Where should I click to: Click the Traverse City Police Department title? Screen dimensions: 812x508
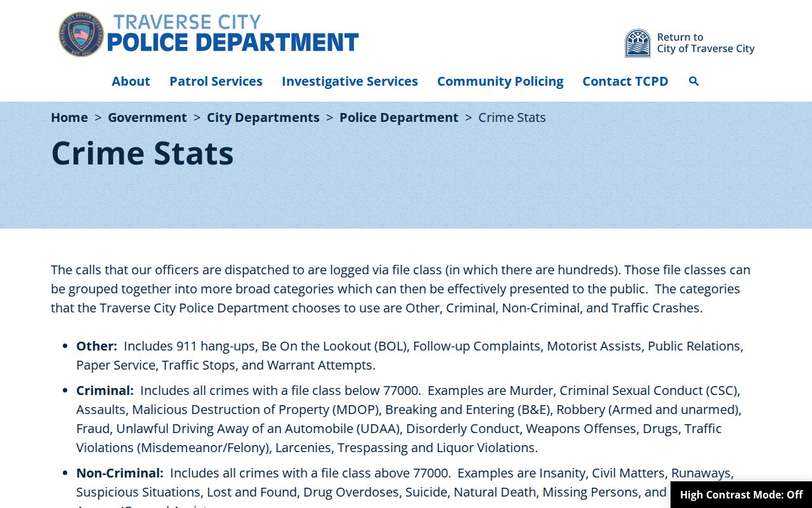pos(233,34)
